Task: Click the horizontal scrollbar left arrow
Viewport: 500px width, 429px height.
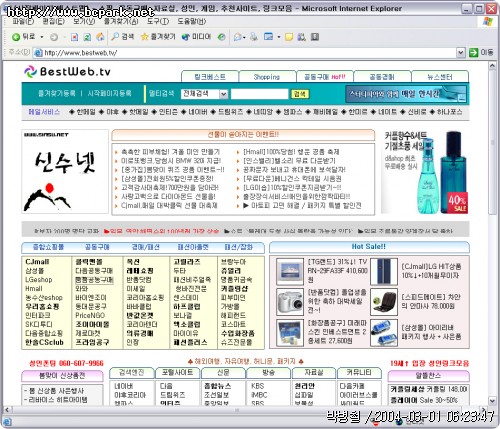Action: point(8,409)
